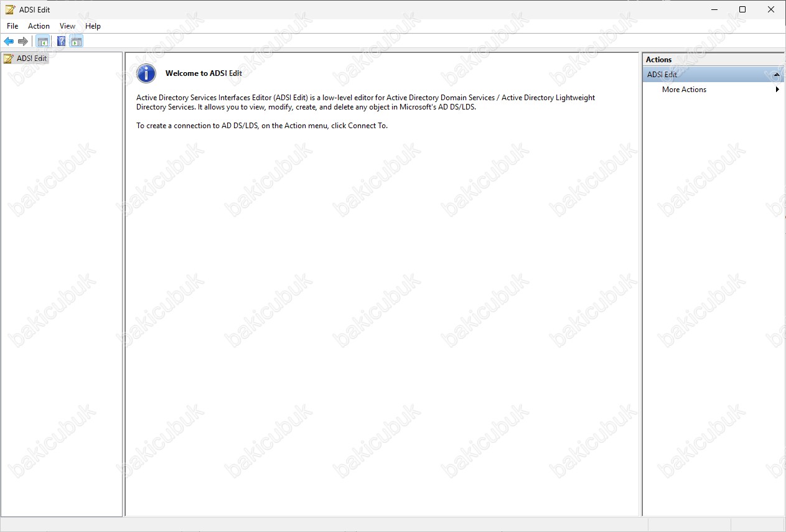This screenshot has width=786, height=532.
Task: Collapse ADSI Edit section in Actions pane
Action: coord(777,75)
